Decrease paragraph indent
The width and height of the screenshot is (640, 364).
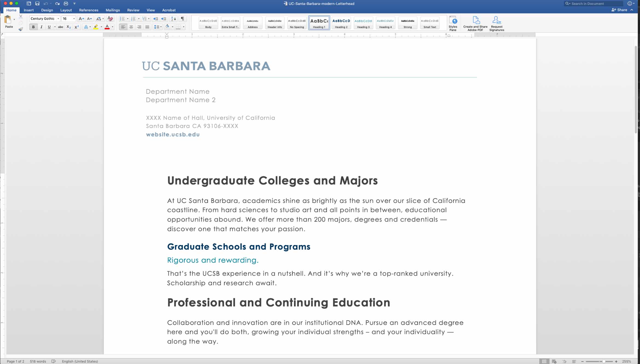[156, 19]
